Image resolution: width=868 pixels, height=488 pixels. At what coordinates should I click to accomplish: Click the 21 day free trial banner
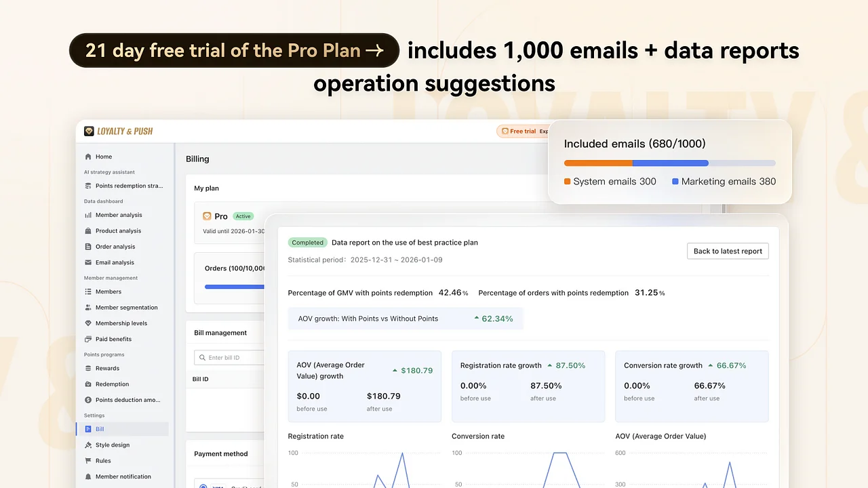[x=234, y=51]
